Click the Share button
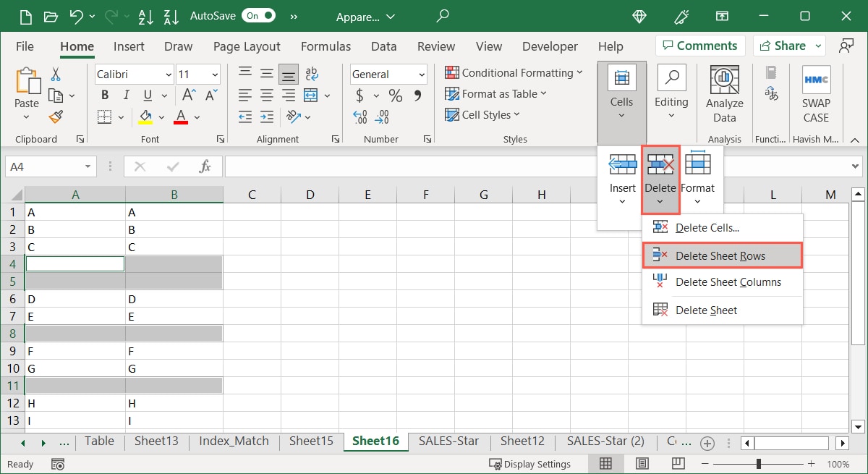 coord(788,45)
